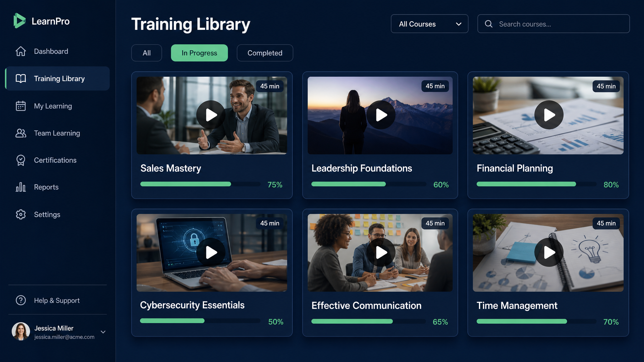Image resolution: width=644 pixels, height=362 pixels.
Task: Click the Training Library sidebar label
Action: coord(59,79)
